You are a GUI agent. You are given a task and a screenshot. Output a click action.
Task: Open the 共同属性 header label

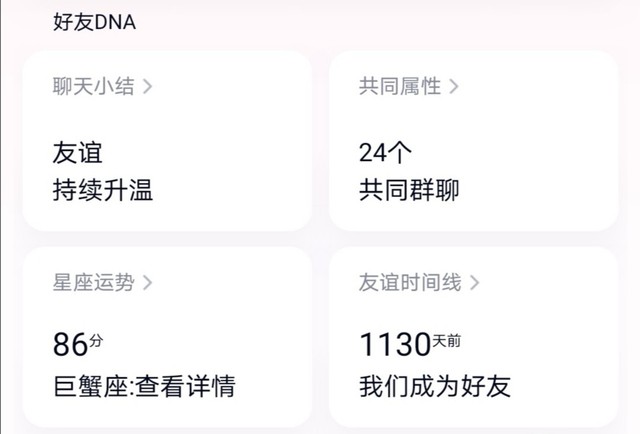coord(399,87)
